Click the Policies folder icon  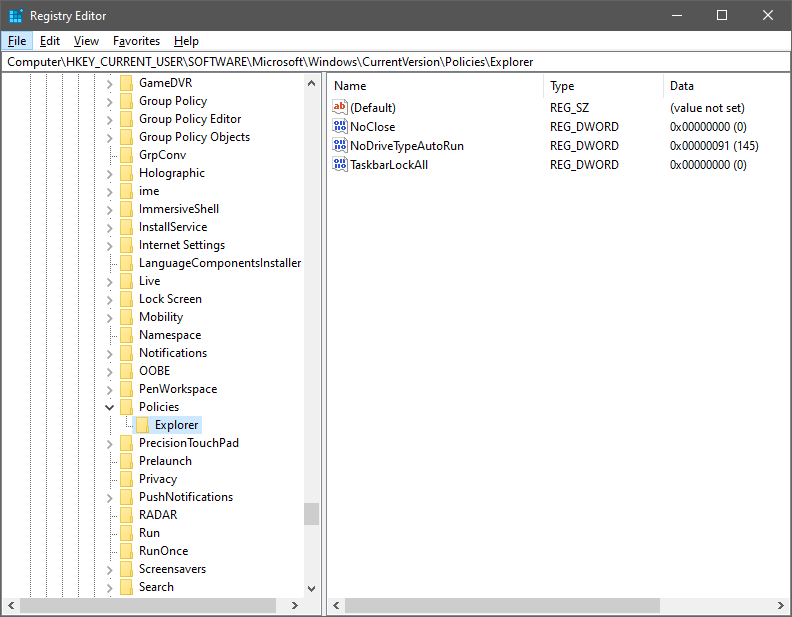(126, 407)
